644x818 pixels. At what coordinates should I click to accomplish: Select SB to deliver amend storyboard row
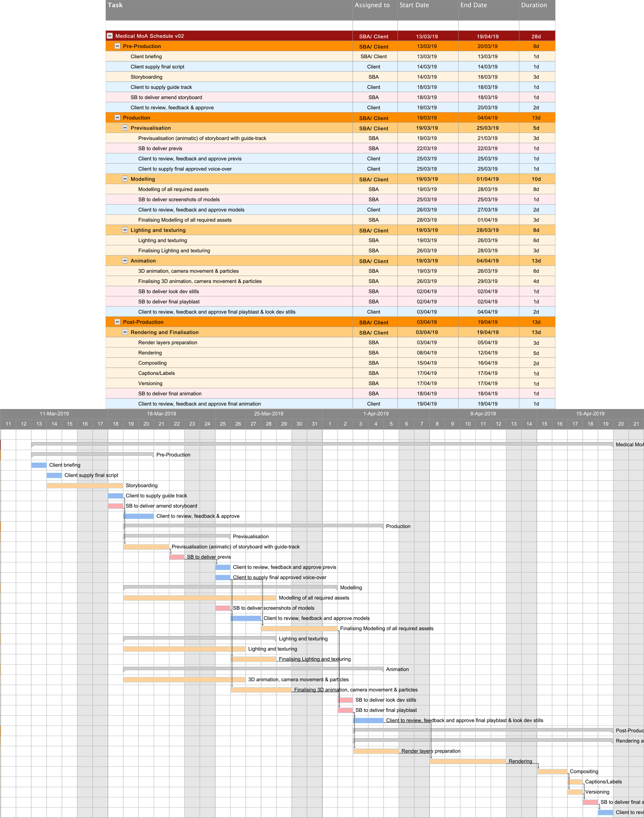(330, 97)
